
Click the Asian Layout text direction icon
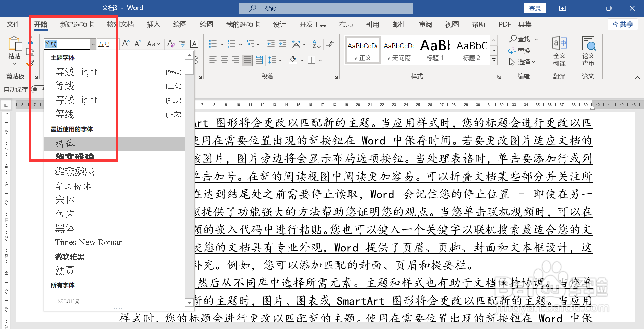pyautogui.click(x=296, y=44)
